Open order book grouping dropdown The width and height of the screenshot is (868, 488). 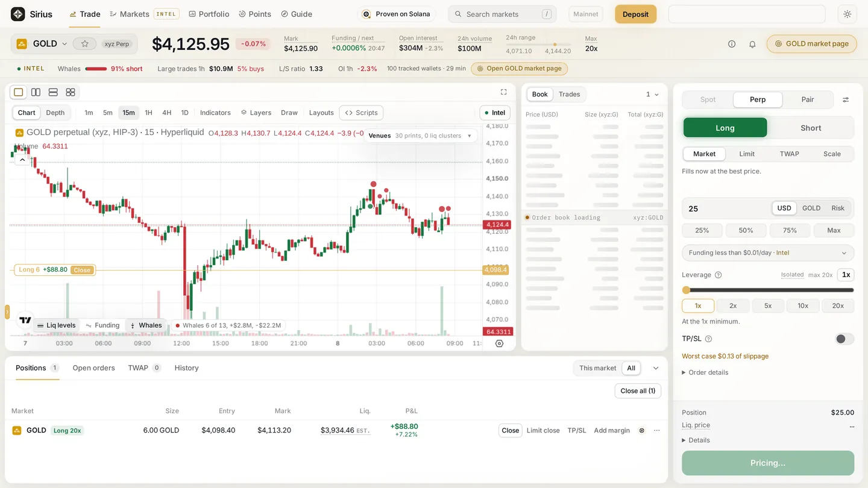652,95
